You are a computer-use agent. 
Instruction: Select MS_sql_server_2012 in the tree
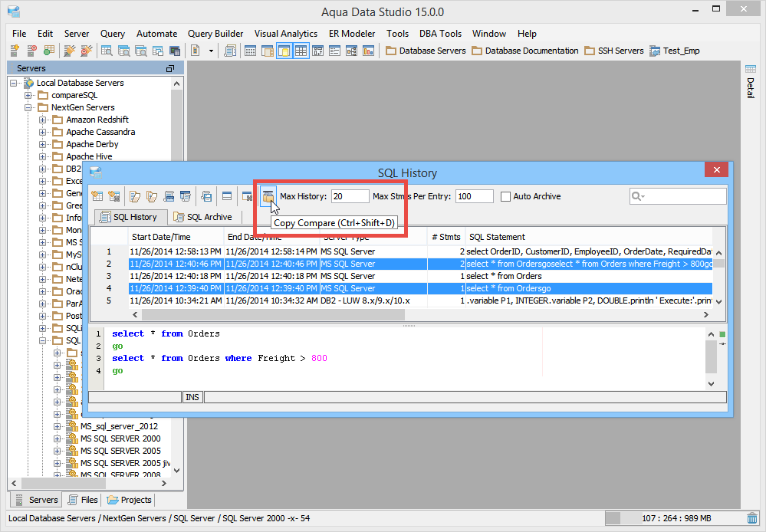pos(119,426)
